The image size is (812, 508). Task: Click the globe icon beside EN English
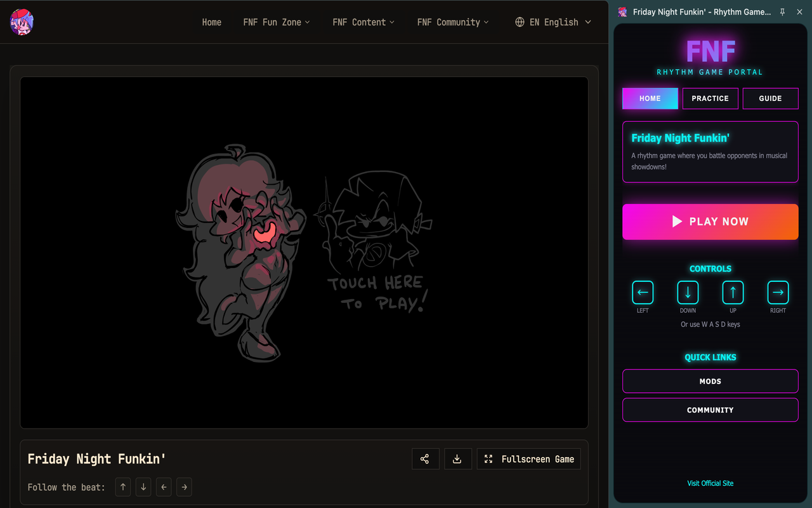[520, 22]
